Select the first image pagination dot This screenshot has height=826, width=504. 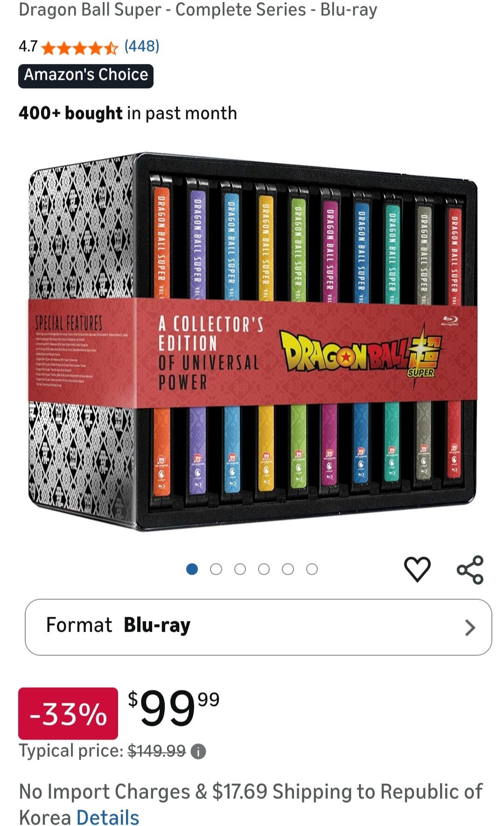pos(192,569)
